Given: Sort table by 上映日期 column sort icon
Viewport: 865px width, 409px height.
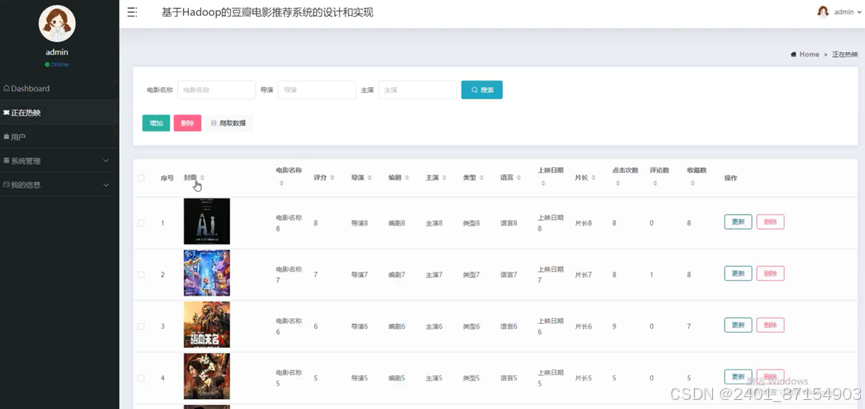Looking at the screenshot, I should 543,183.
